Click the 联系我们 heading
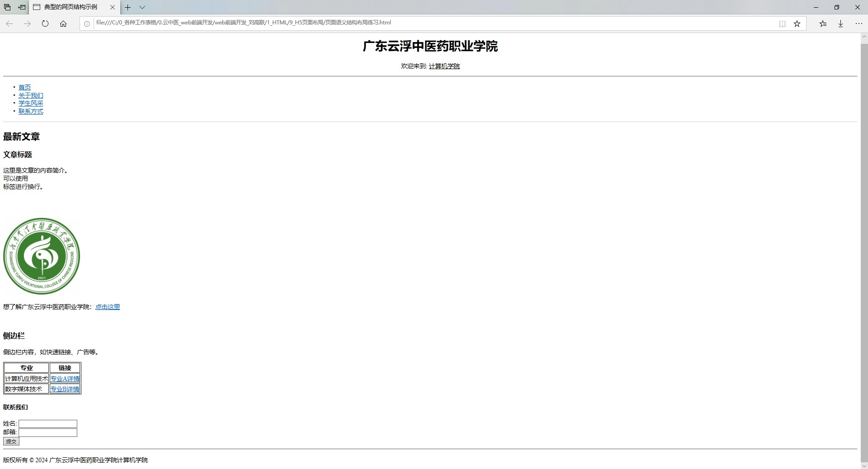The image size is (868, 469). (15, 407)
